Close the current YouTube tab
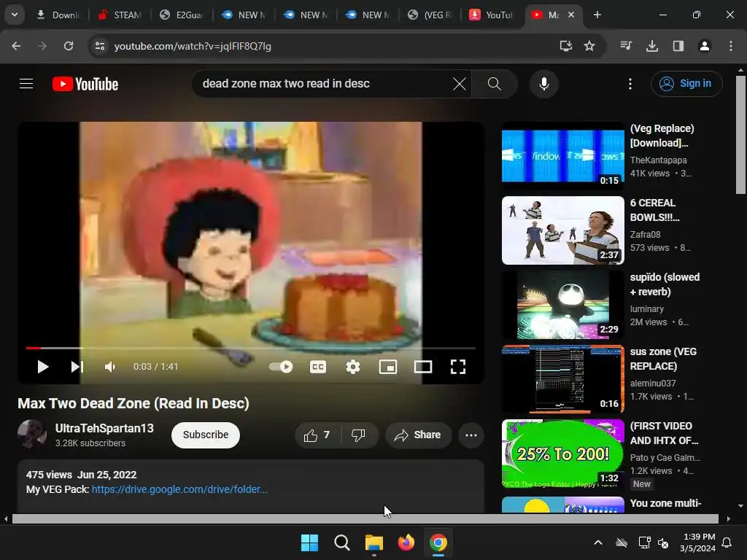The height and width of the screenshot is (560, 747). click(571, 15)
